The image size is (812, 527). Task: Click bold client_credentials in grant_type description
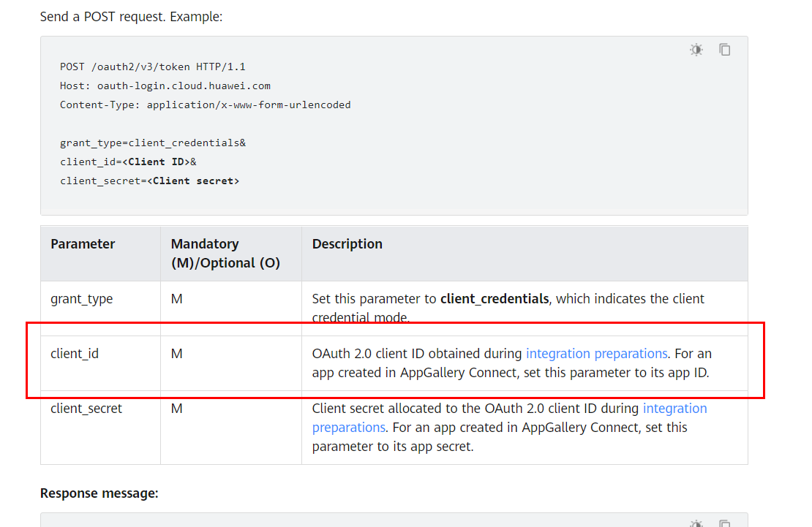click(495, 299)
